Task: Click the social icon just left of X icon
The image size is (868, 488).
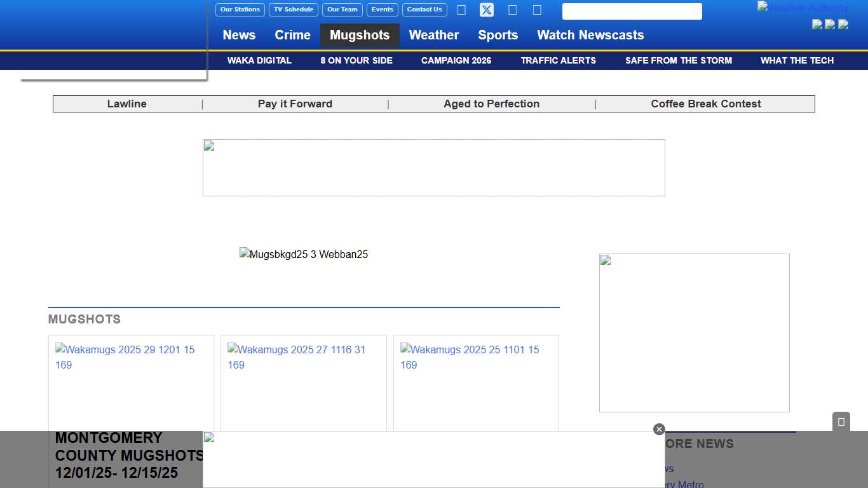Action: tap(461, 10)
